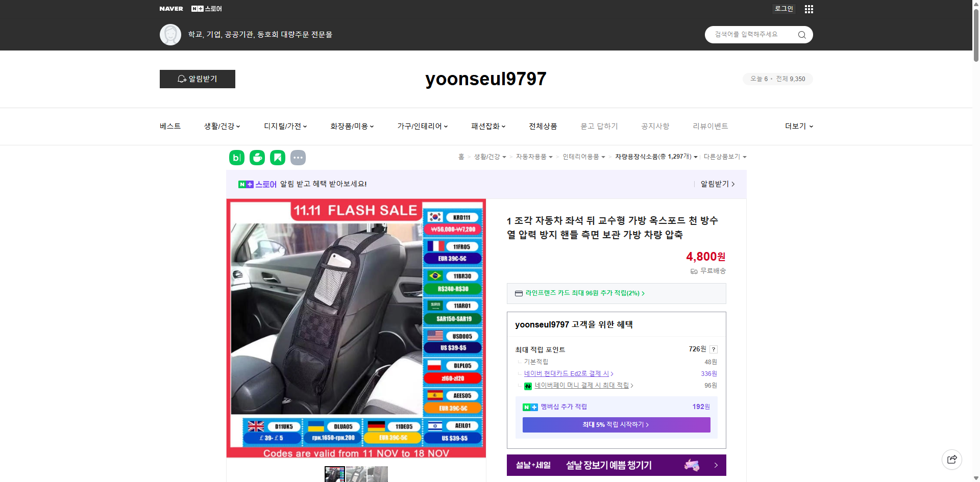Open more sharing options via the ellipsis icon

(298, 158)
